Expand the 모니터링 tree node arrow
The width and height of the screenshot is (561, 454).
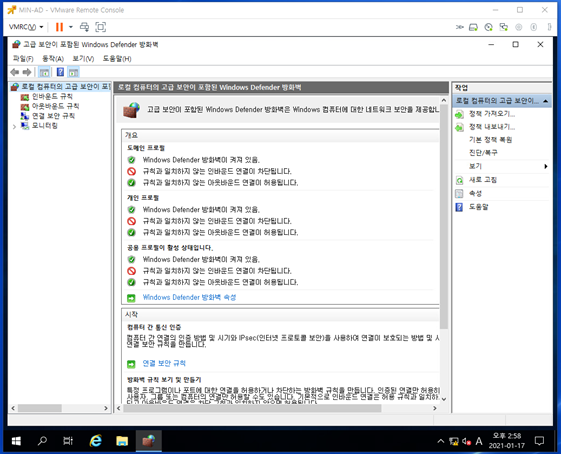click(x=14, y=126)
